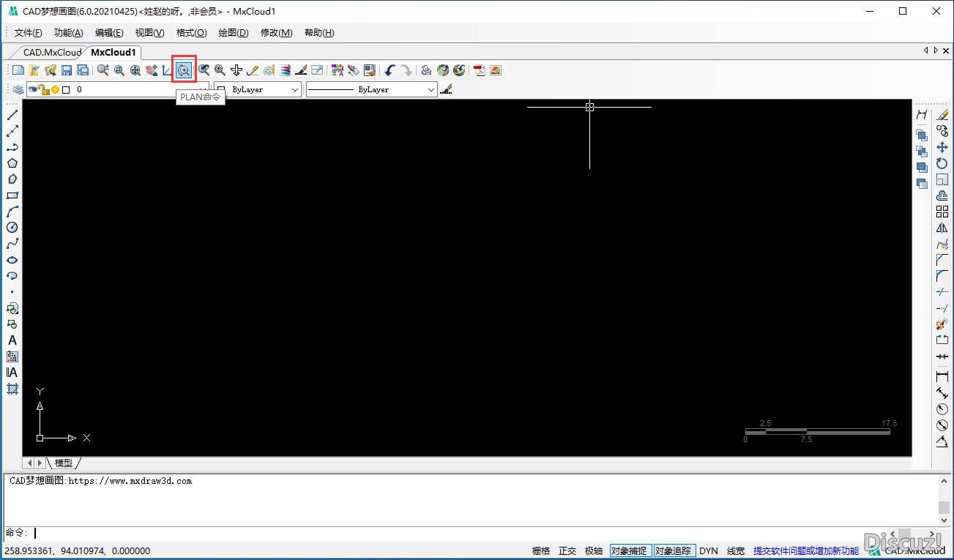Open the layer 0 dropdown
The image size is (954, 560).
(x=118, y=89)
